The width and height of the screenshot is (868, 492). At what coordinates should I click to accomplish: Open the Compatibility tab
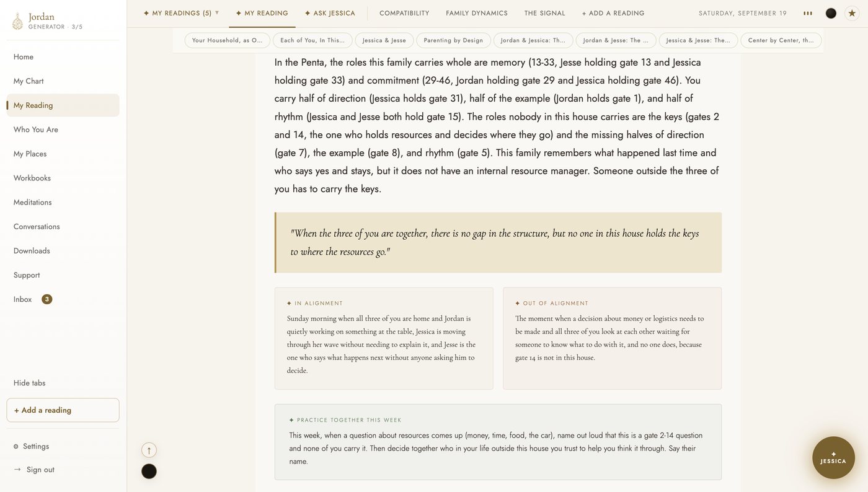click(x=404, y=13)
